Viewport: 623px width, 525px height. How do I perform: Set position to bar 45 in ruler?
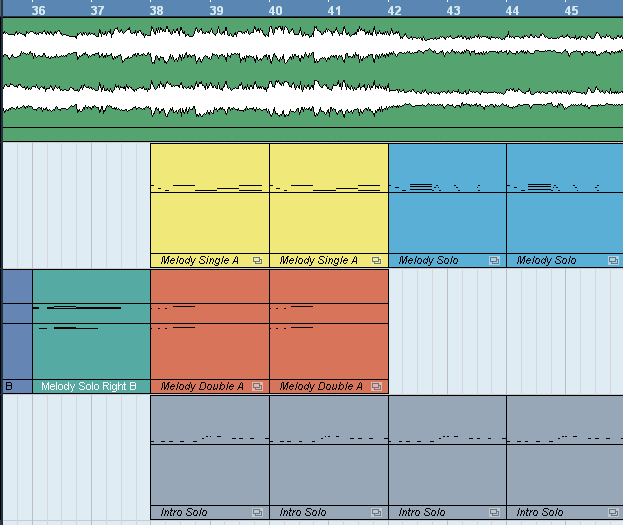click(571, 9)
